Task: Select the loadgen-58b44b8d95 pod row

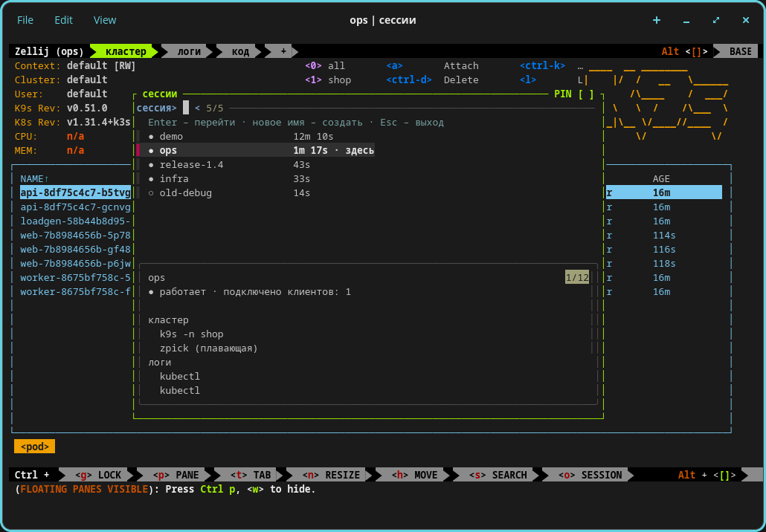Action: pyautogui.click(x=75, y=221)
